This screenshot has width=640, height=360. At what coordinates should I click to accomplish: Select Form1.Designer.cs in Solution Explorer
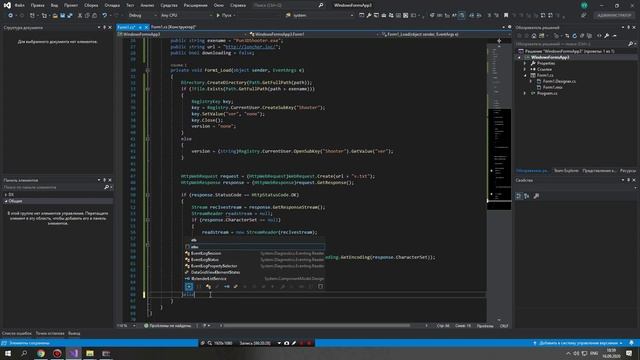point(559,82)
